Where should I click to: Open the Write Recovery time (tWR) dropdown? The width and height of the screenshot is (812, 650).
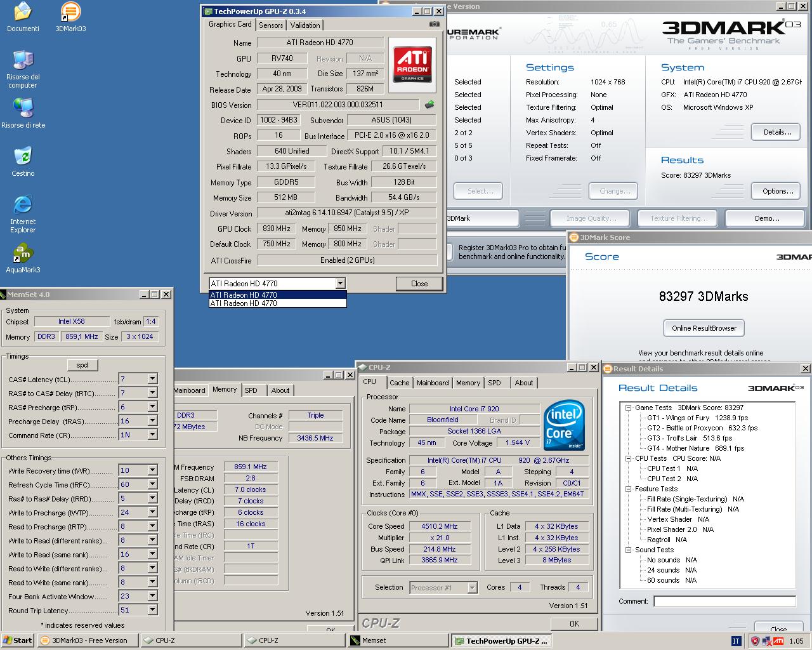[152, 470]
